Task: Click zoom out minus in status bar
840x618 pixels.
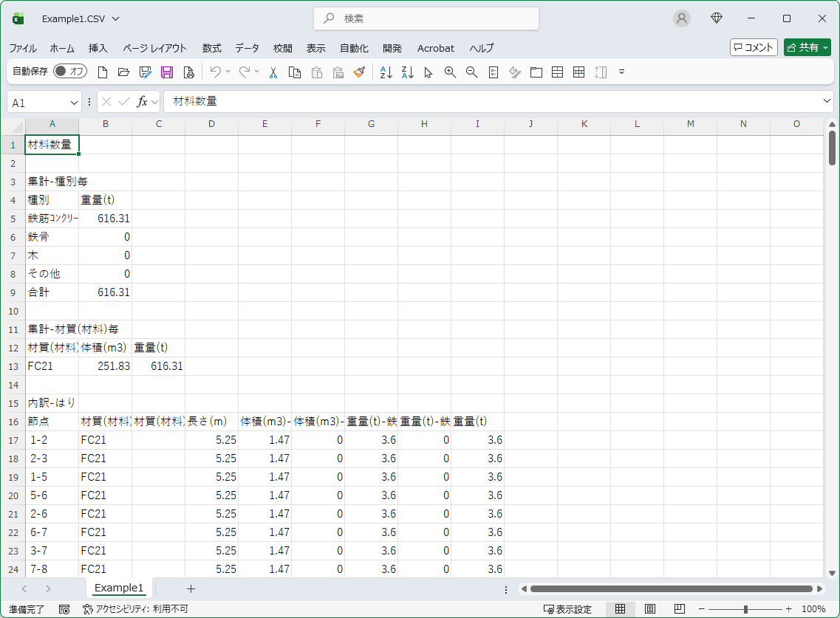Action: point(701,609)
